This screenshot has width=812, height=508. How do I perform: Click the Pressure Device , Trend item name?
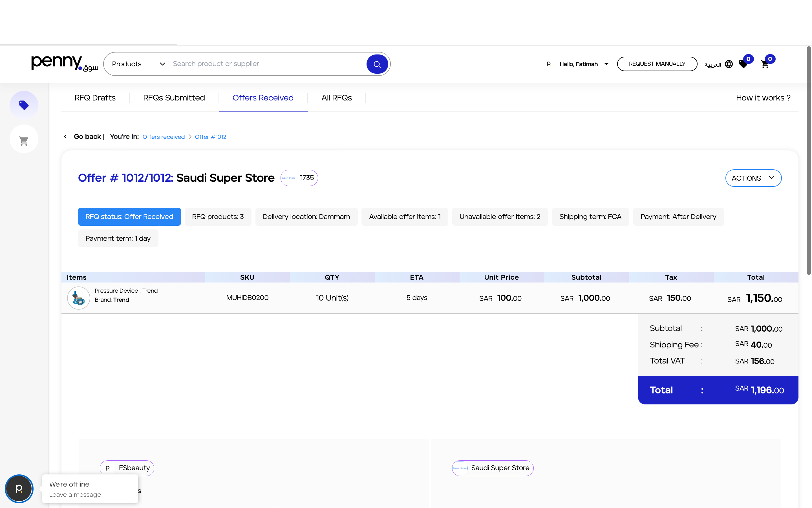pos(126,291)
